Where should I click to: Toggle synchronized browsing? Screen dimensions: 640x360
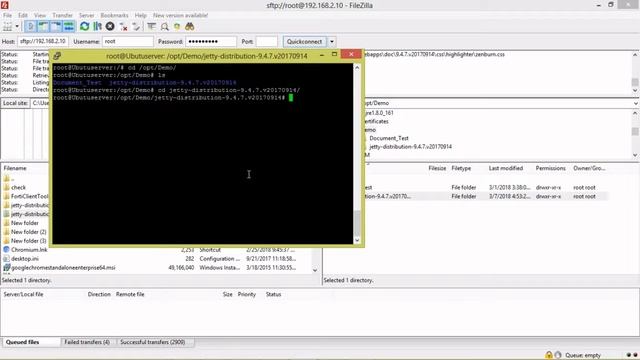coord(177,27)
